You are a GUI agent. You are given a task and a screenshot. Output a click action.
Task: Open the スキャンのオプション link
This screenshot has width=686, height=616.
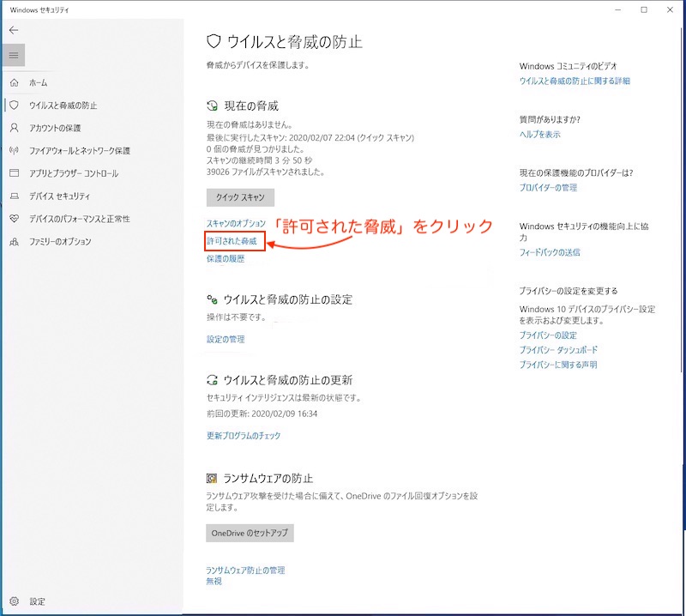pyautogui.click(x=237, y=223)
